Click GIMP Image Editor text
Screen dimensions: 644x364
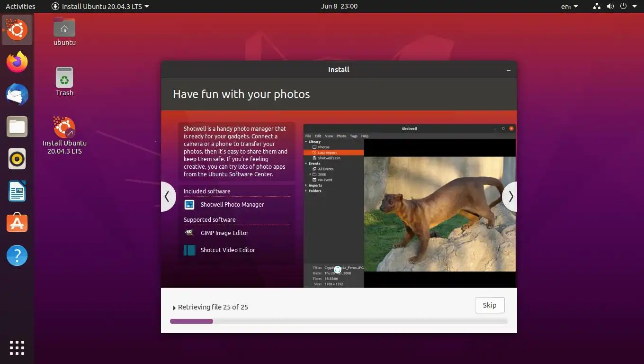tap(224, 233)
